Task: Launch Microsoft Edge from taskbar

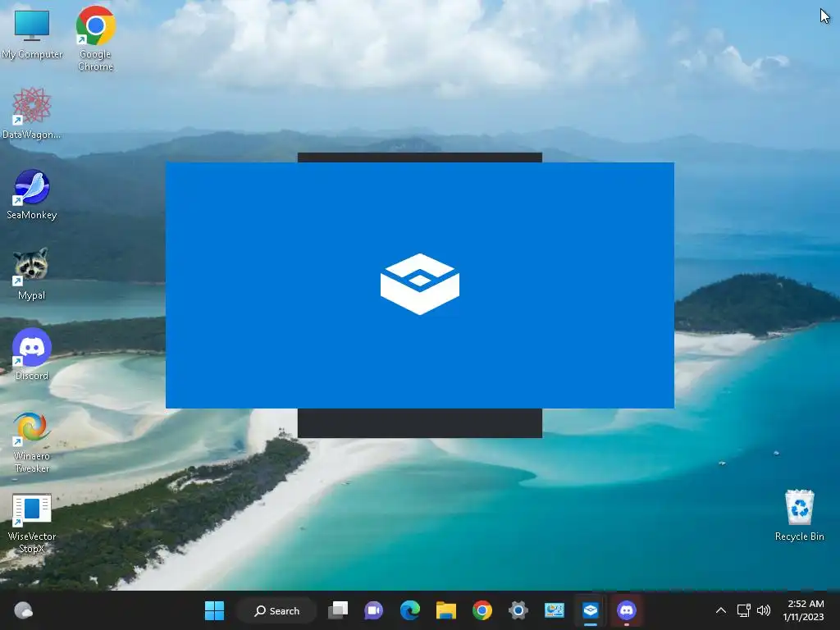Action: point(410,610)
